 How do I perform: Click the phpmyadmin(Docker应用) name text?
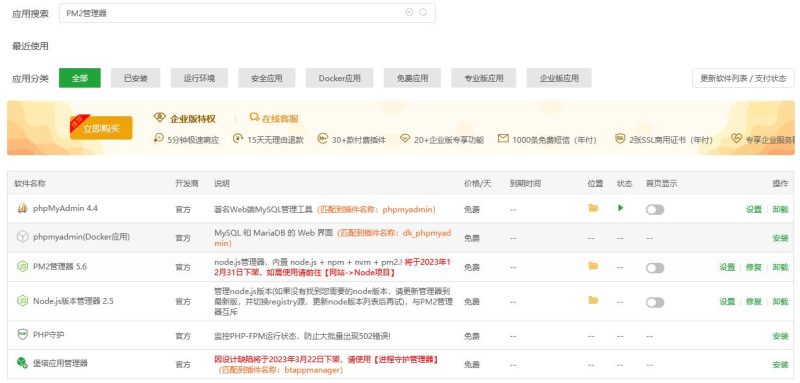tap(81, 237)
